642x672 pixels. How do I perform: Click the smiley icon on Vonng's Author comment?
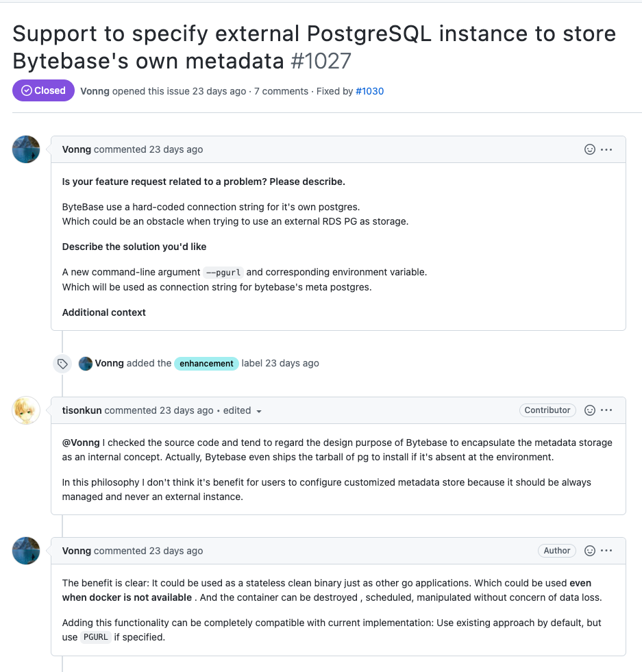(589, 551)
